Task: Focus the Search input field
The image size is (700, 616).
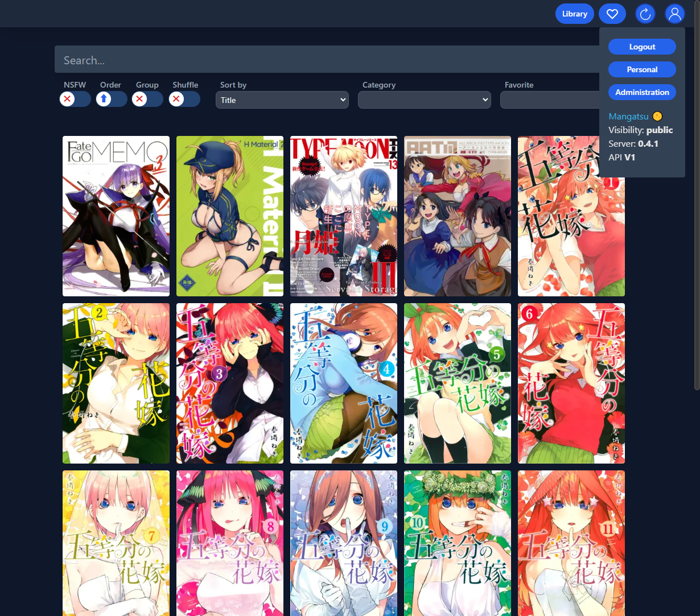Action: pyautogui.click(x=327, y=60)
